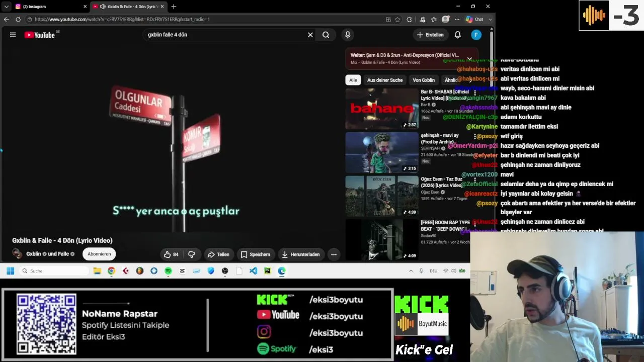Launch Google Chrome from the taskbar
This screenshot has width=644, height=362.
point(111,271)
